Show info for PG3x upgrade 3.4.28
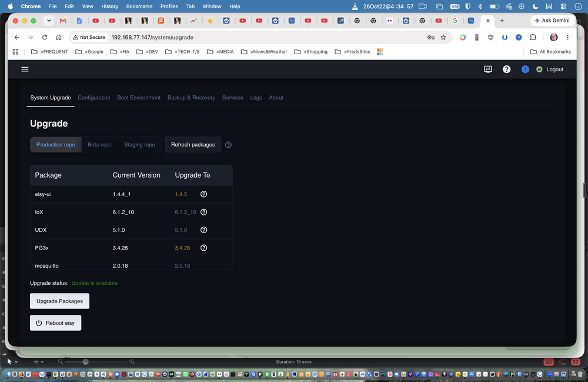The width and height of the screenshot is (588, 382). click(203, 248)
